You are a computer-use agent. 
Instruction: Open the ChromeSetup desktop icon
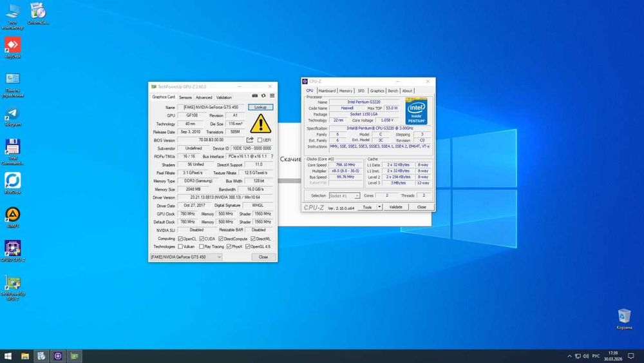38,14
